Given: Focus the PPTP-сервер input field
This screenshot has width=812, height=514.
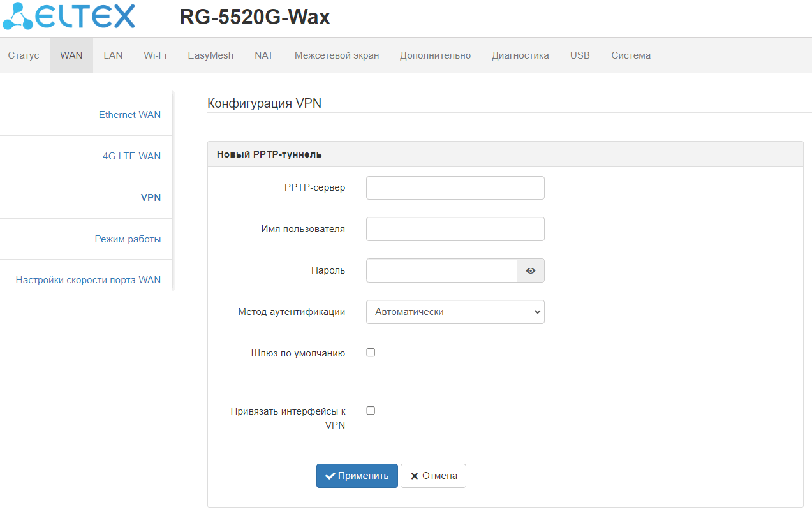Looking at the screenshot, I should [455, 188].
